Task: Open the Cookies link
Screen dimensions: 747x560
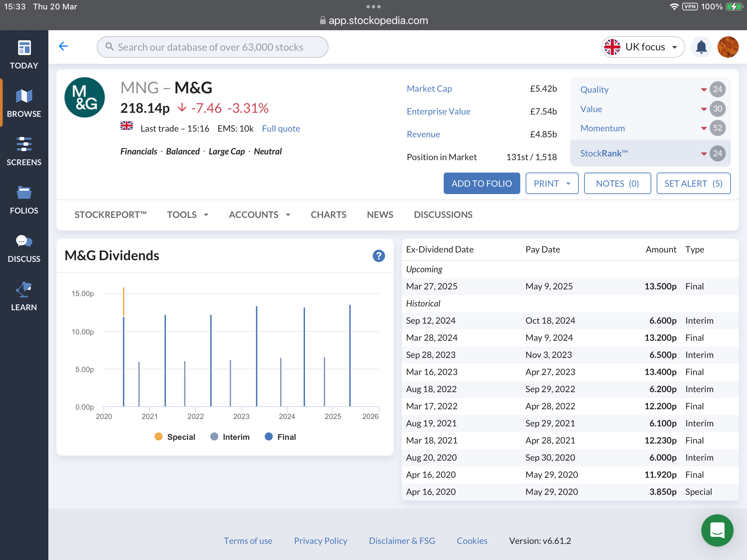Action: click(472, 541)
